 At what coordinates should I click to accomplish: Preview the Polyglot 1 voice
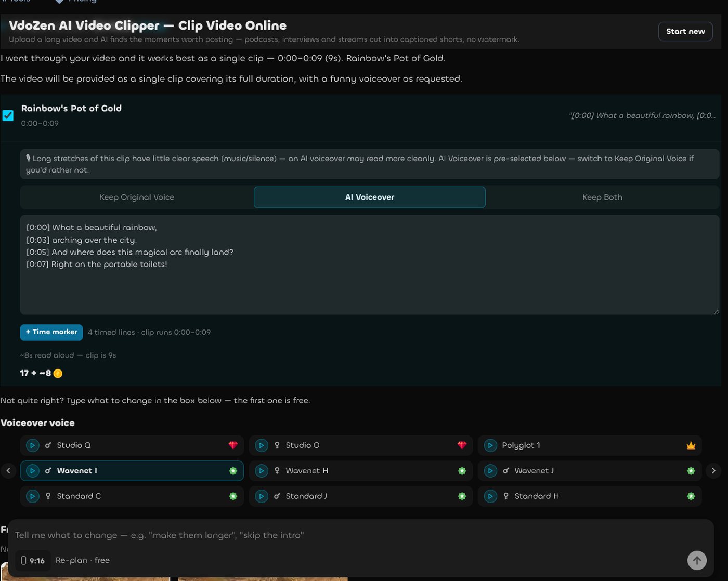(x=490, y=445)
